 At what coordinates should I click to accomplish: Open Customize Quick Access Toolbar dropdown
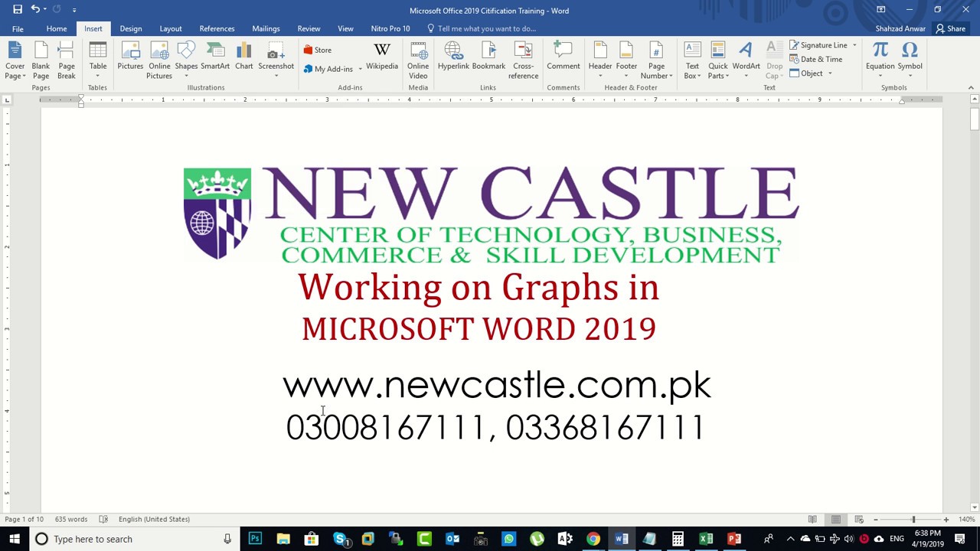[74, 10]
